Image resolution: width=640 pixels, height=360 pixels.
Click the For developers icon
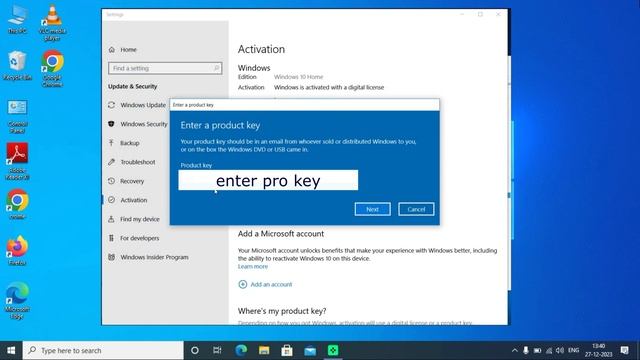[111, 238]
